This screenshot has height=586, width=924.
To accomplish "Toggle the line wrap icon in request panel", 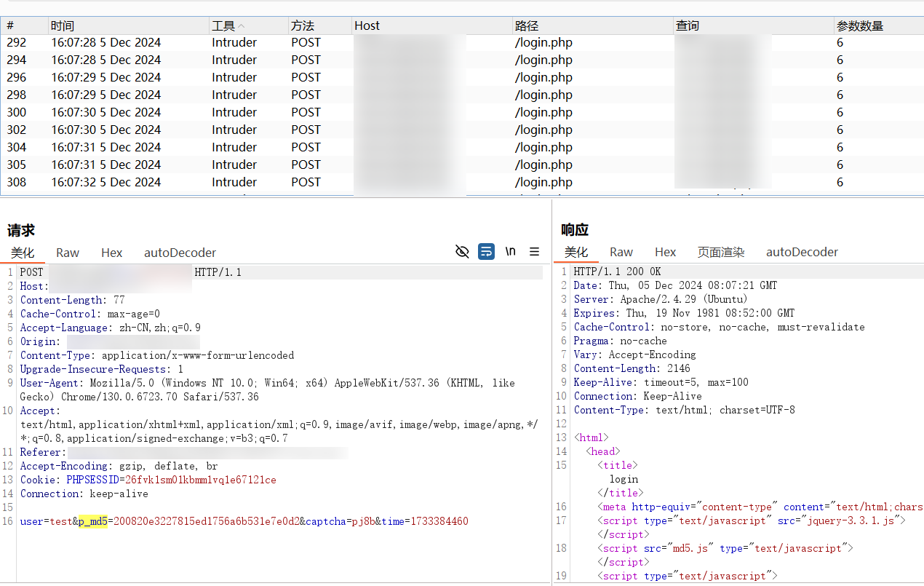I will pos(486,252).
